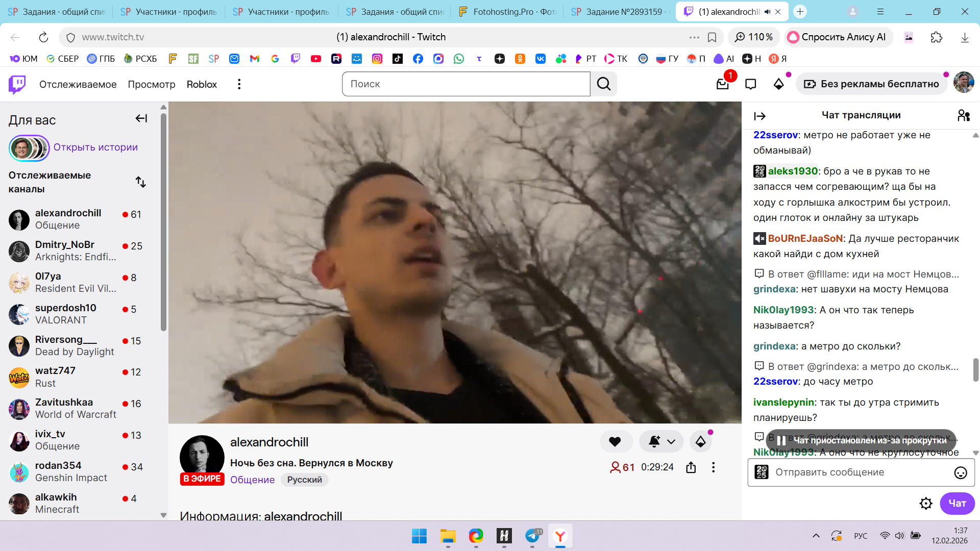Go to the 'Просмотр' navigation item

point(151,84)
